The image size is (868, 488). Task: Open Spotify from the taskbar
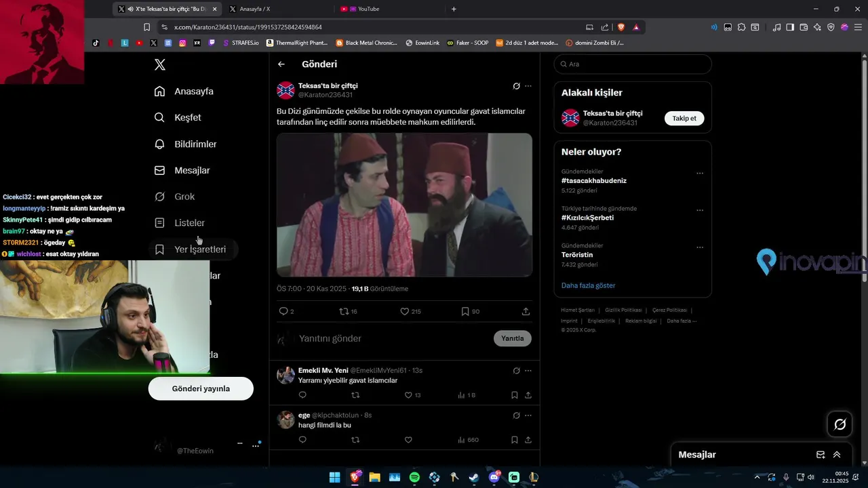coord(414,477)
